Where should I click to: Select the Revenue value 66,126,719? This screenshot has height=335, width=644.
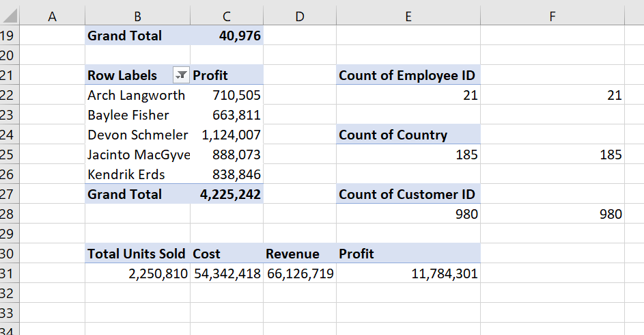299,274
